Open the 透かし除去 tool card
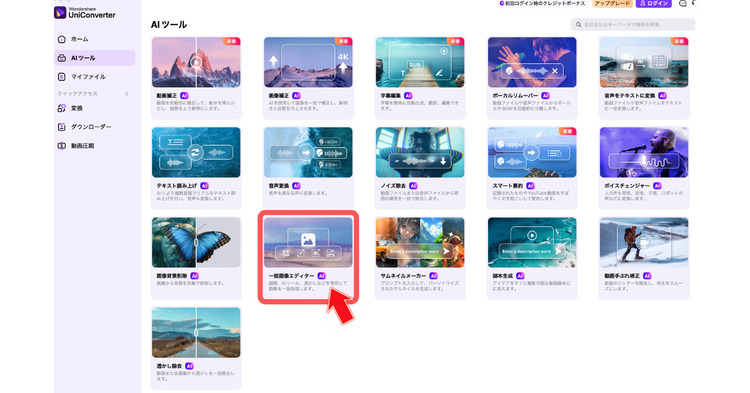The width and height of the screenshot is (750, 393). pyautogui.click(x=196, y=348)
